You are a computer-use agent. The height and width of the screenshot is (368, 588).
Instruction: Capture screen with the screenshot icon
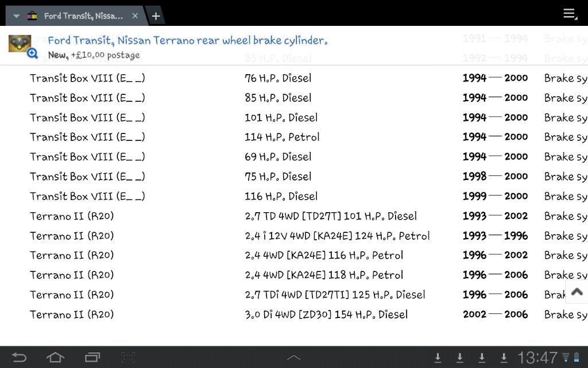click(x=129, y=358)
